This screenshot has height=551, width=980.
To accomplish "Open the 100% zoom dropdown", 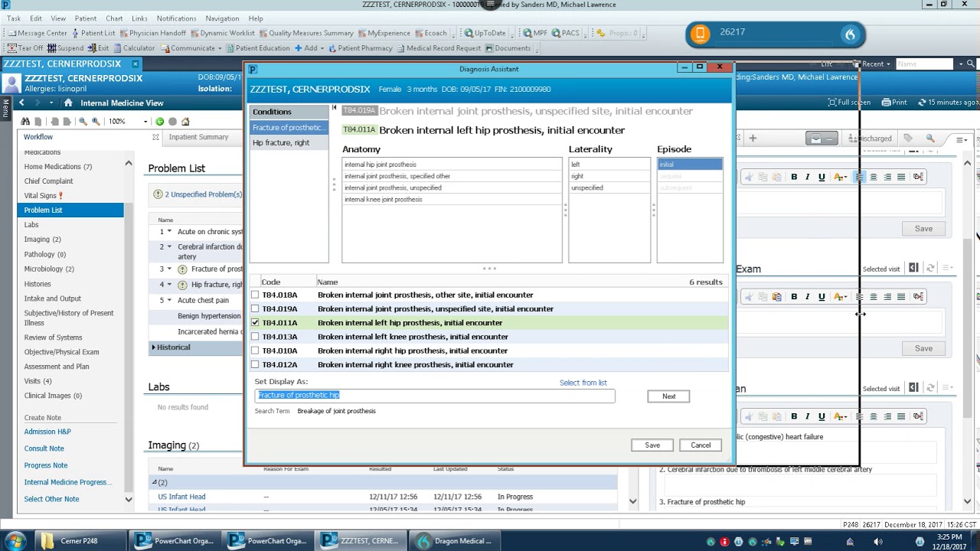I will click(145, 122).
